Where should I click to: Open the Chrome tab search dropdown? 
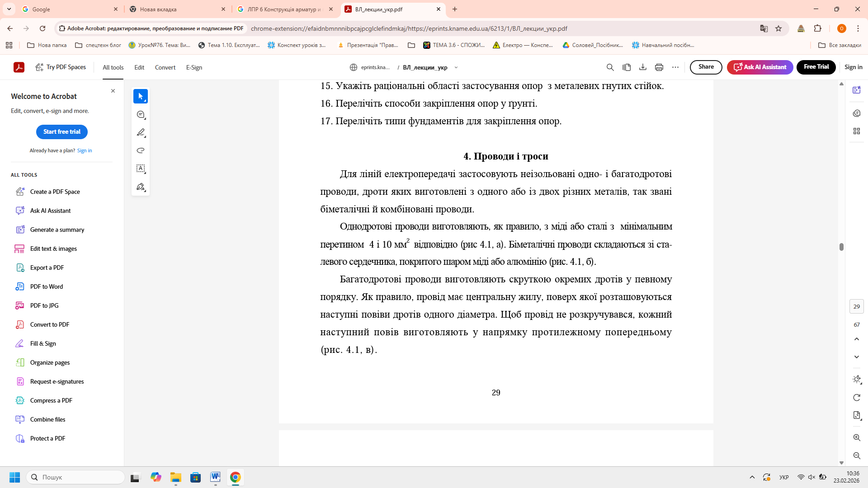click(x=9, y=9)
